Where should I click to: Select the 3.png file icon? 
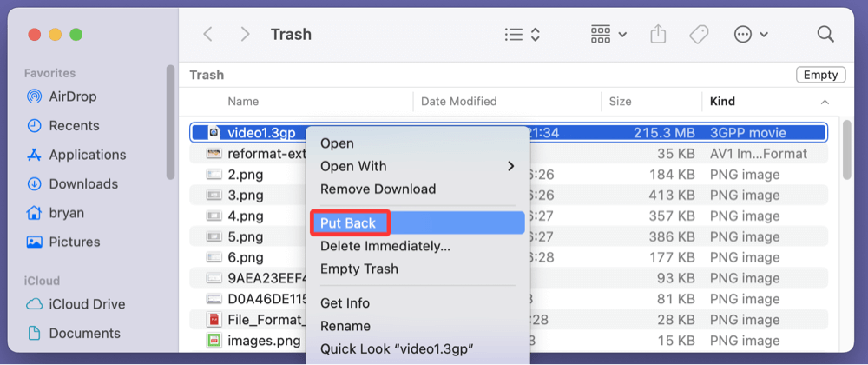214,195
